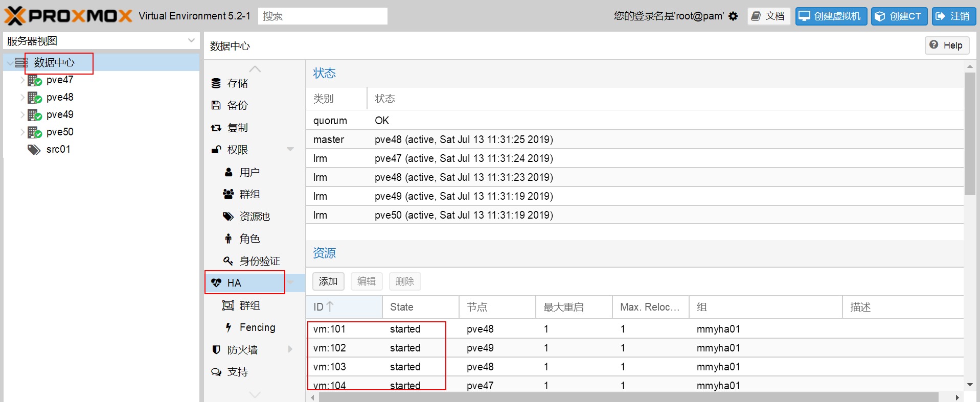Click the Help button
The image size is (980, 402).
click(x=947, y=45)
